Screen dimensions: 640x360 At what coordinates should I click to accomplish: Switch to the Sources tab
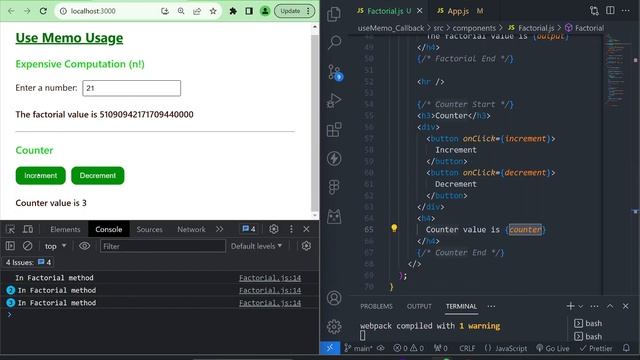(x=149, y=229)
